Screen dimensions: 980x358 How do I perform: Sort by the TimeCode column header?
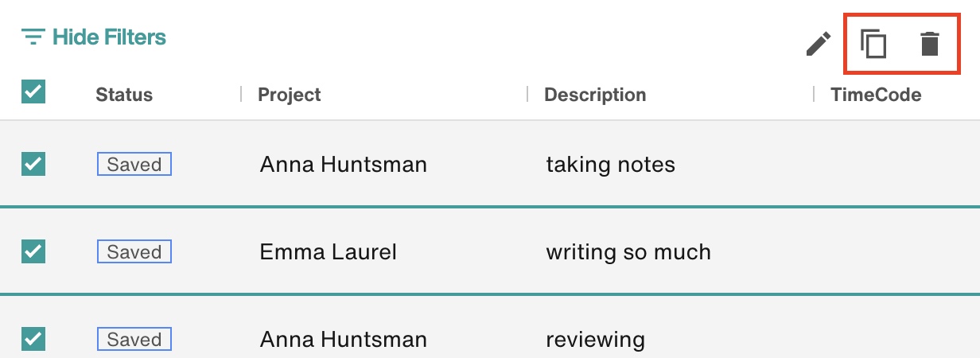pos(876,95)
